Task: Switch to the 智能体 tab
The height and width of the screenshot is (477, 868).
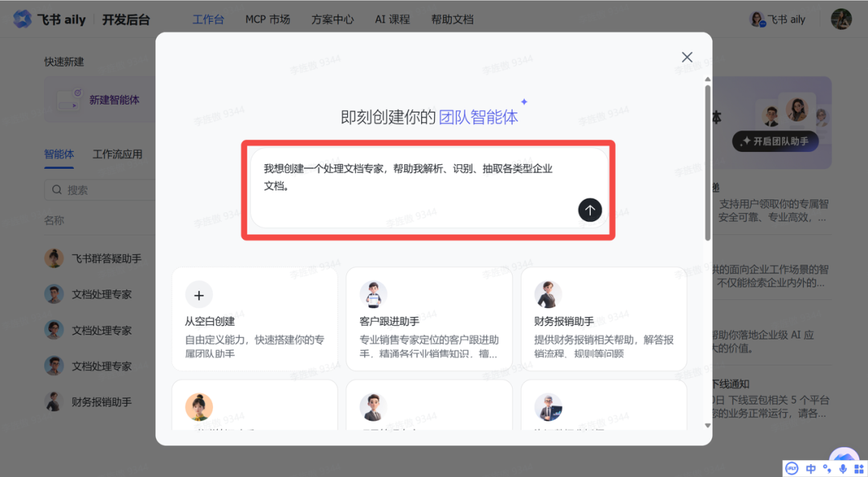Action: [x=59, y=154]
